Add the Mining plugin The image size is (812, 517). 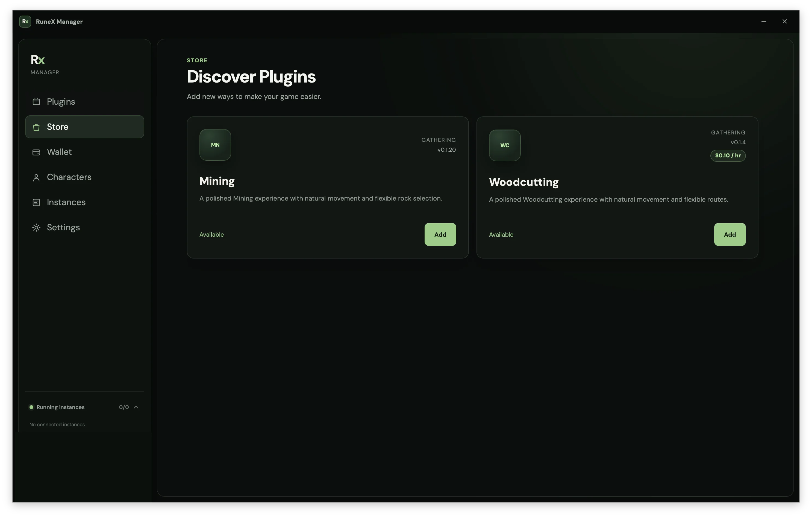(x=440, y=234)
